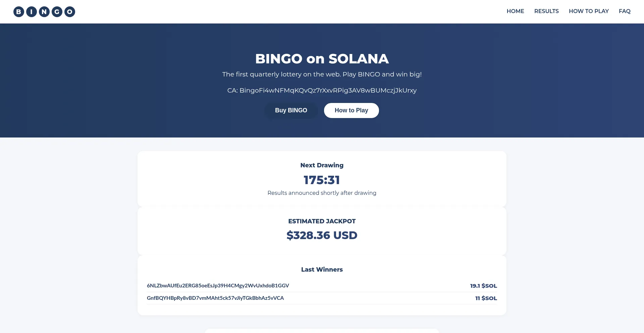Open HOW TO PLAY in the navbar

coord(589,11)
